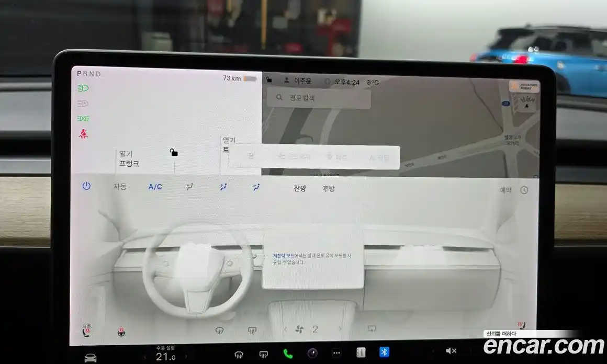The width and height of the screenshot is (607, 364).
Task: Toggle climate power button
Action: point(86,186)
